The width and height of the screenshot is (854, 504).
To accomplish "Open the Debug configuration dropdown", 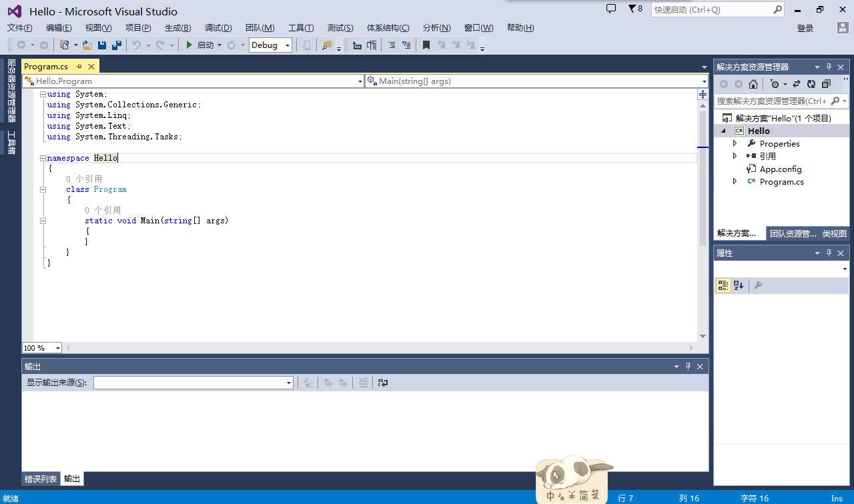I will (271, 45).
